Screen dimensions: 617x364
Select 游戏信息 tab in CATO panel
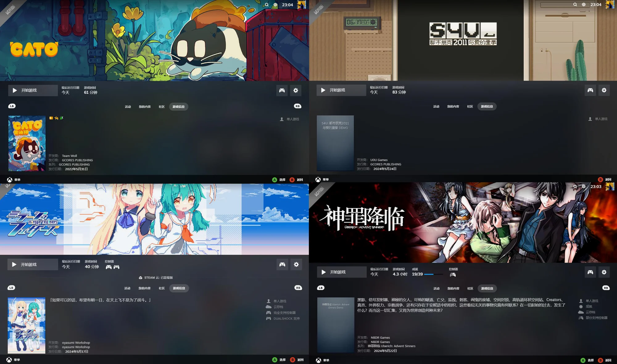179,107
